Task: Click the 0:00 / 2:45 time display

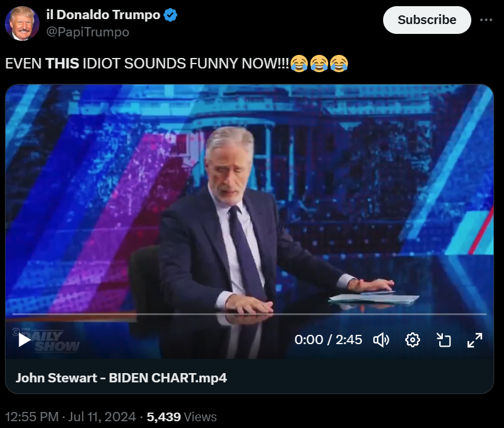Action: click(x=328, y=340)
